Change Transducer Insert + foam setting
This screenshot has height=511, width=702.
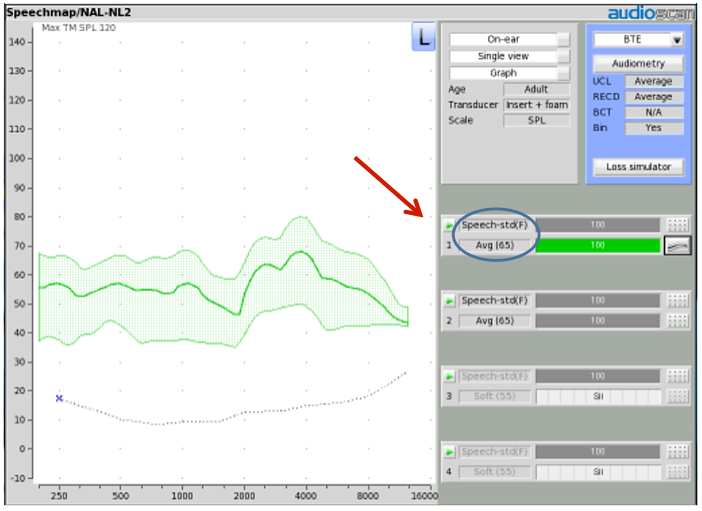[x=536, y=105]
